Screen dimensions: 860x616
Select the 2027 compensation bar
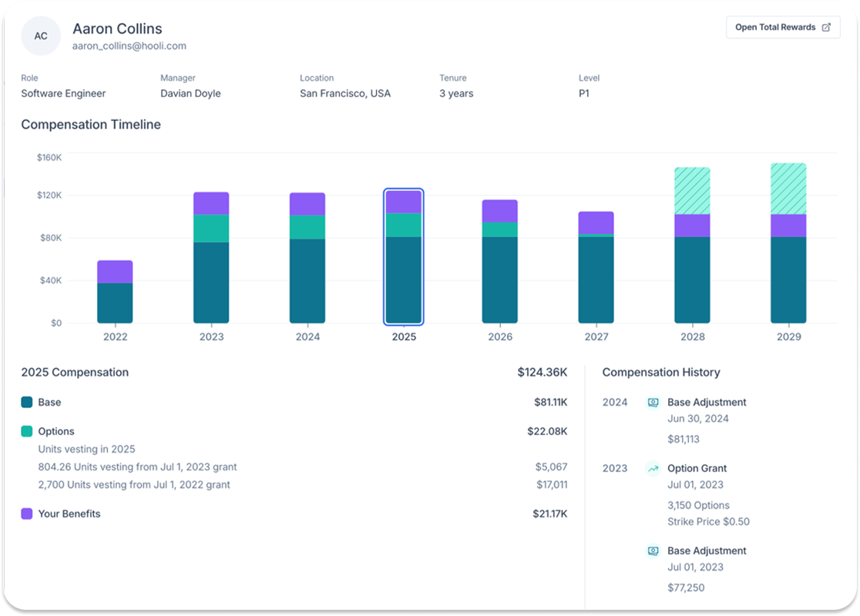(596, 267)
